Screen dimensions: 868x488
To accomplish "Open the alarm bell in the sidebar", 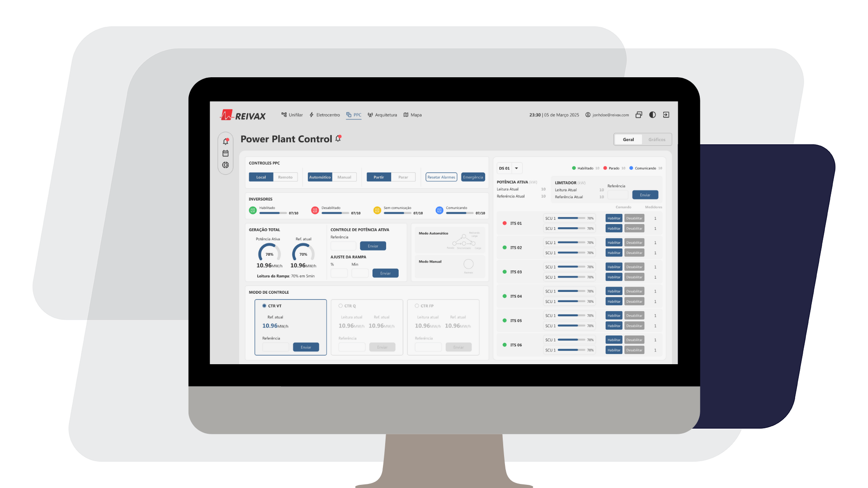I will pyautogui.click(x=226, y=141).
